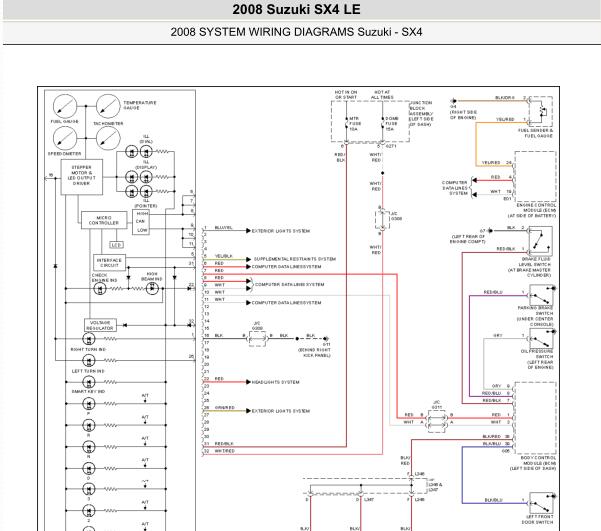This screenshot has height=531, width=601.
Task: Click 'COMPUTER DATA LINES SYSTEM' beside pin 11 WHT
Action: 286,303
